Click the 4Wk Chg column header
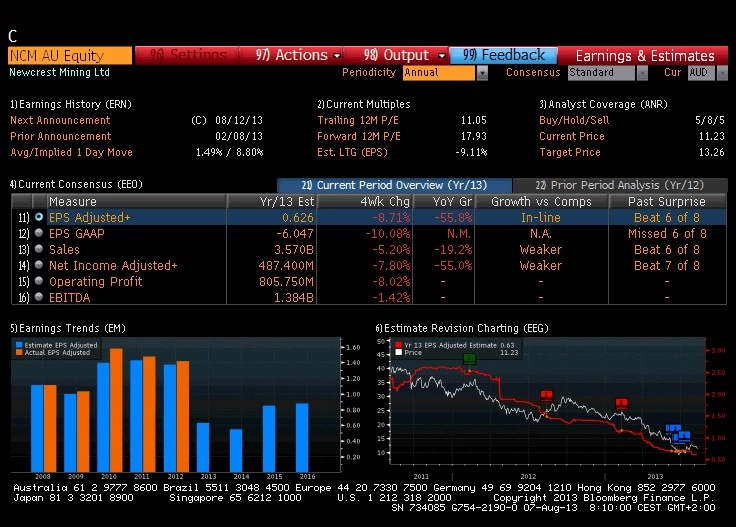 (x=365, y=201)
